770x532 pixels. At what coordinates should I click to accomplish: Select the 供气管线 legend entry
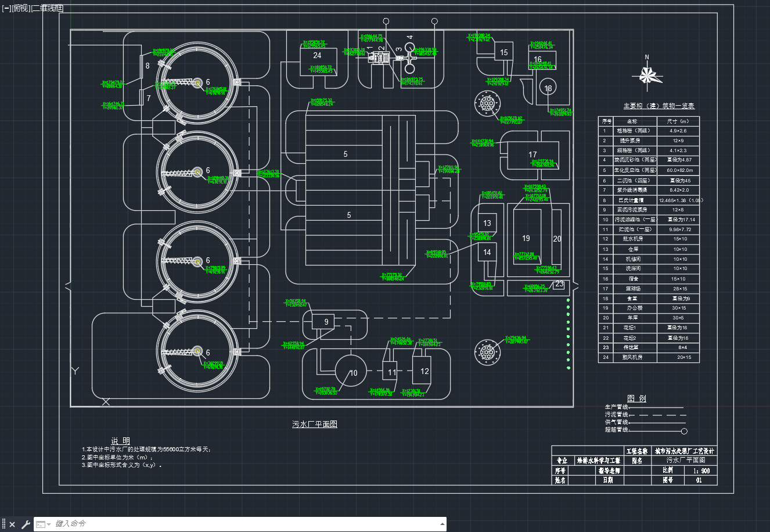[616, 422]
